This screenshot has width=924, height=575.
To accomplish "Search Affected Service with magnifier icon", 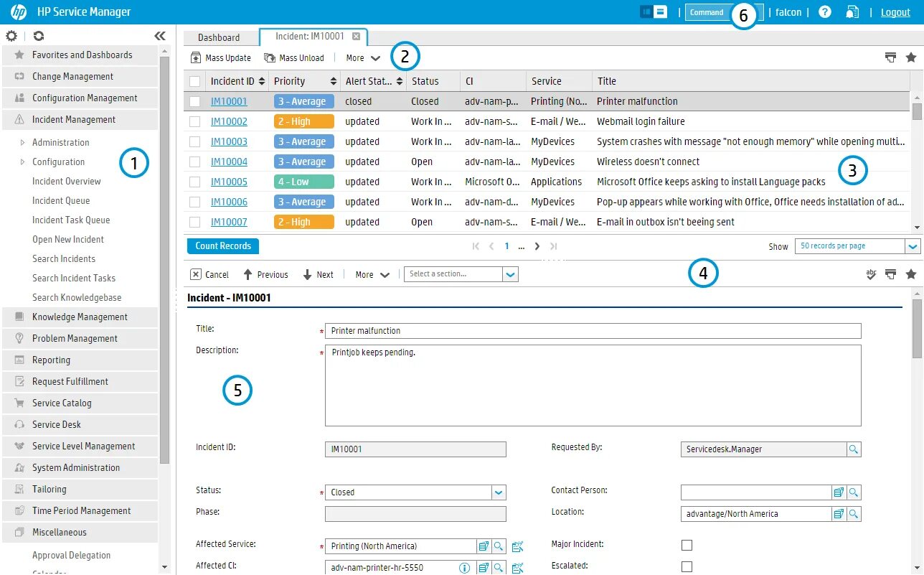I will click(x=499, y=546).
